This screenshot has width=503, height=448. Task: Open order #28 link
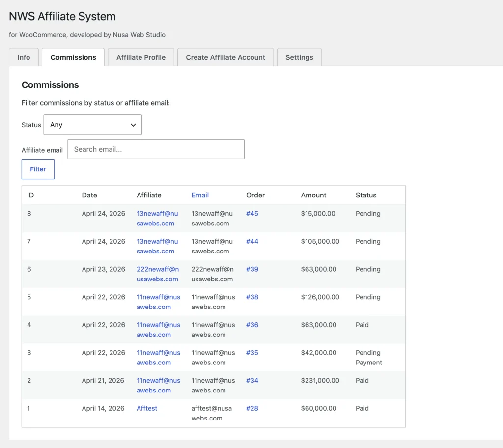(252, 408)
